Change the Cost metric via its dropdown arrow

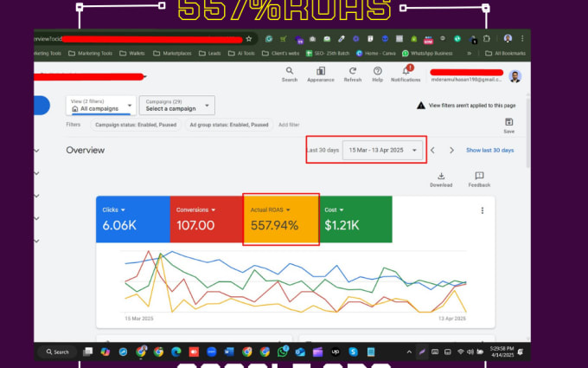tap(342, 210)
